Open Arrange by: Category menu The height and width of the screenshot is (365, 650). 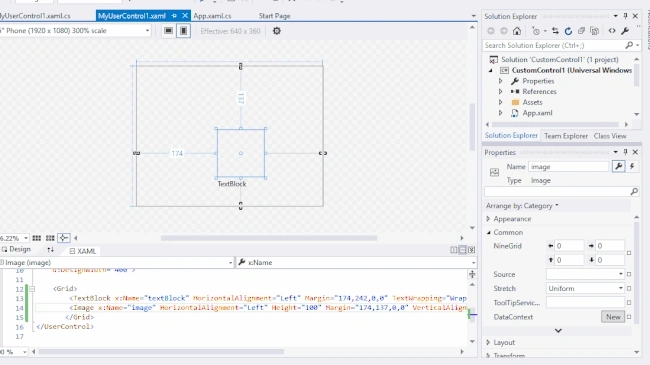coord(522,206)
